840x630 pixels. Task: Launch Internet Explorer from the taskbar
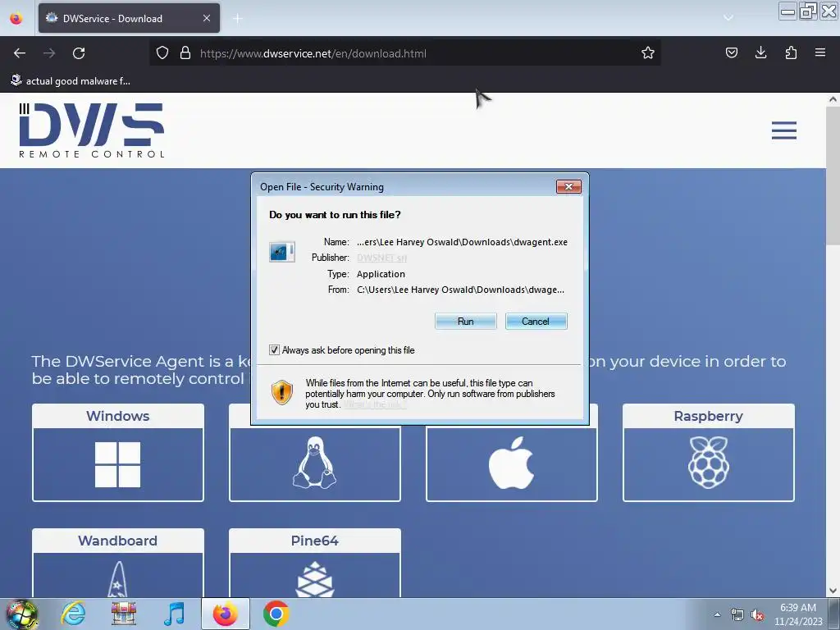73,614
